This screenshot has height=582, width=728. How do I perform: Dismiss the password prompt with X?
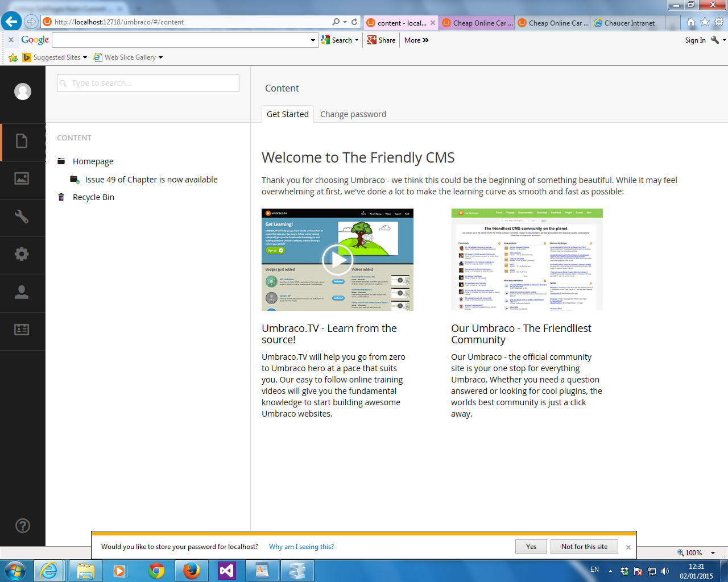(628, 547)
